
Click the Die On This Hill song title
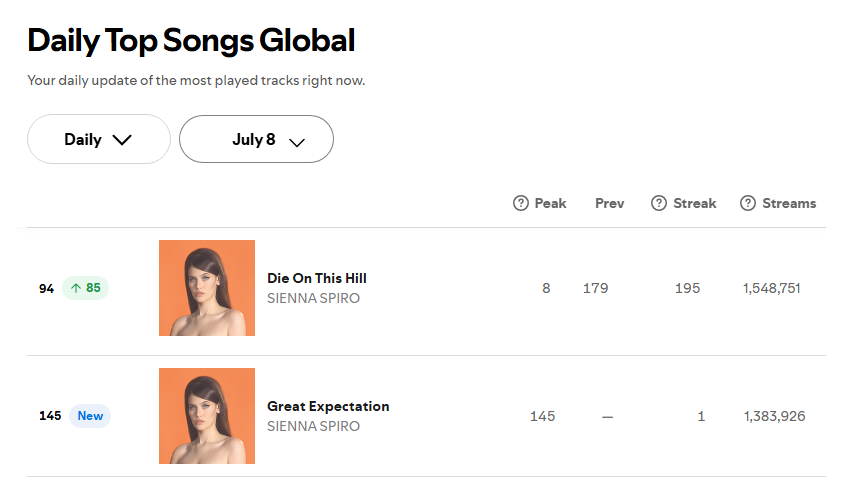click(317, 278)
